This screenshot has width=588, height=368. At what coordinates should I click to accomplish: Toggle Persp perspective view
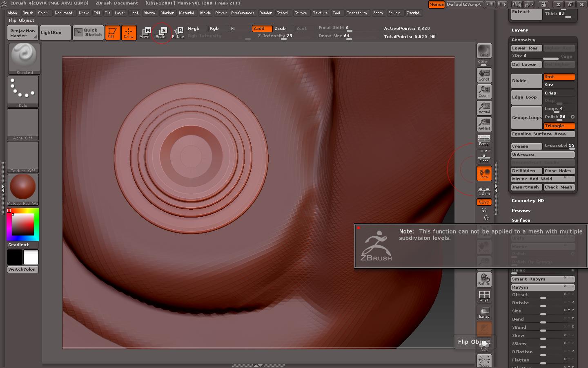pyautogui.click(x=484, y=140)
